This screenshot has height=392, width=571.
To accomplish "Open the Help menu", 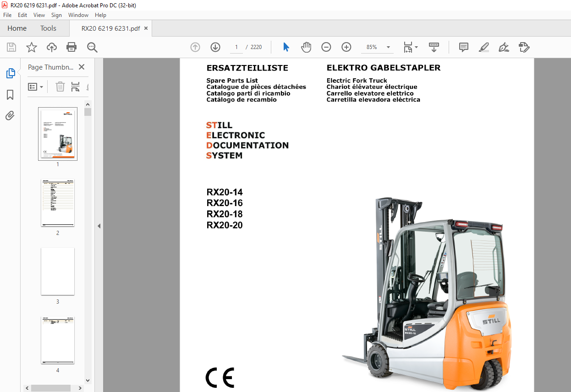I will click(100, 15).
